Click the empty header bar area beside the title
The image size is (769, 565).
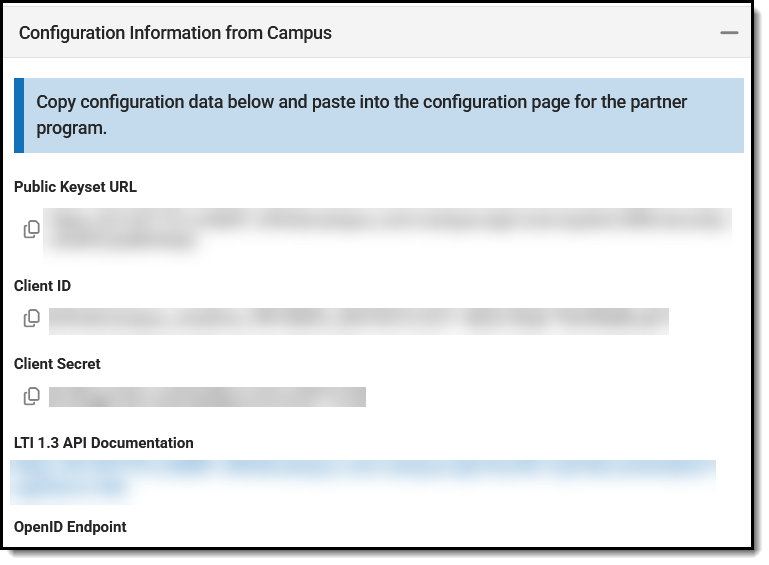pos(520,33)
